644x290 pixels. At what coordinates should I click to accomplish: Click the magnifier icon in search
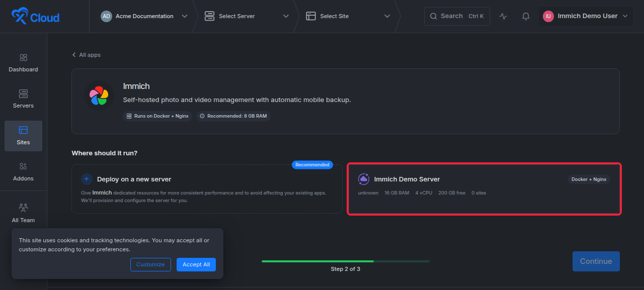433,16
